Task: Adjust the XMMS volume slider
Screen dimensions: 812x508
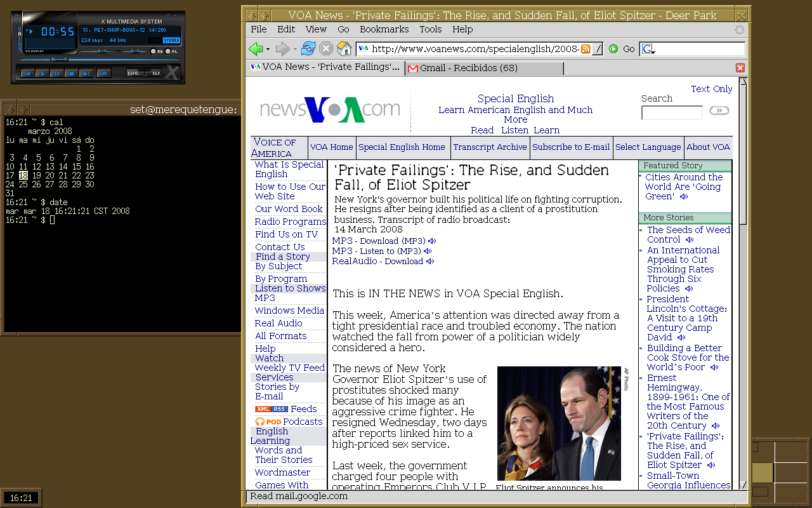Action: (x=100, y=51)
